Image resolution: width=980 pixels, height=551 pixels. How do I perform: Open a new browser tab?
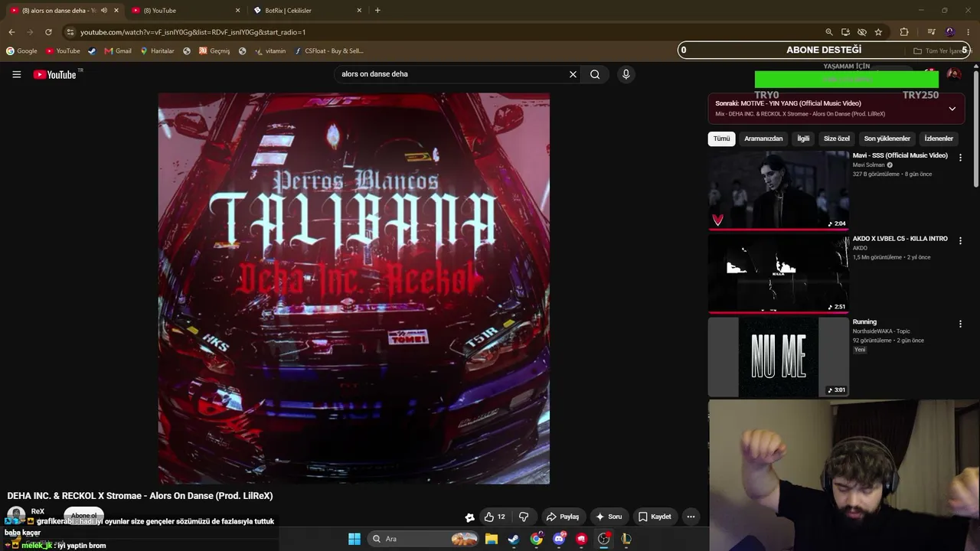(x=377, y=11)
